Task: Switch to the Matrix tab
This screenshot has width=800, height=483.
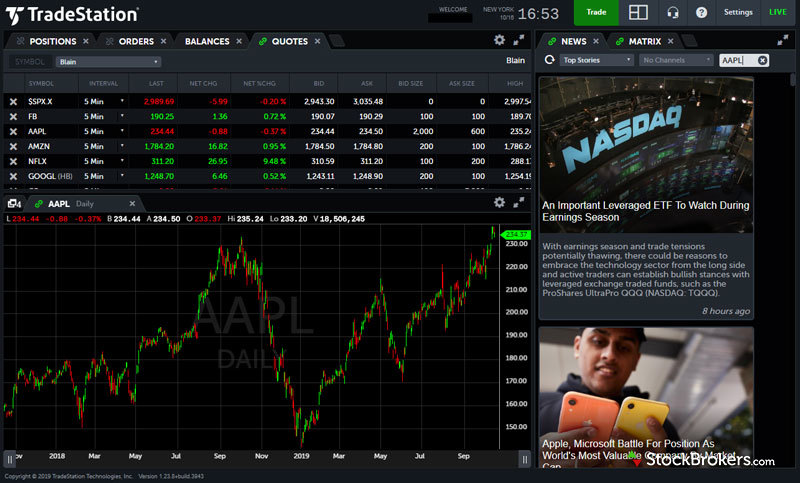Action: (x=645, y=41)
